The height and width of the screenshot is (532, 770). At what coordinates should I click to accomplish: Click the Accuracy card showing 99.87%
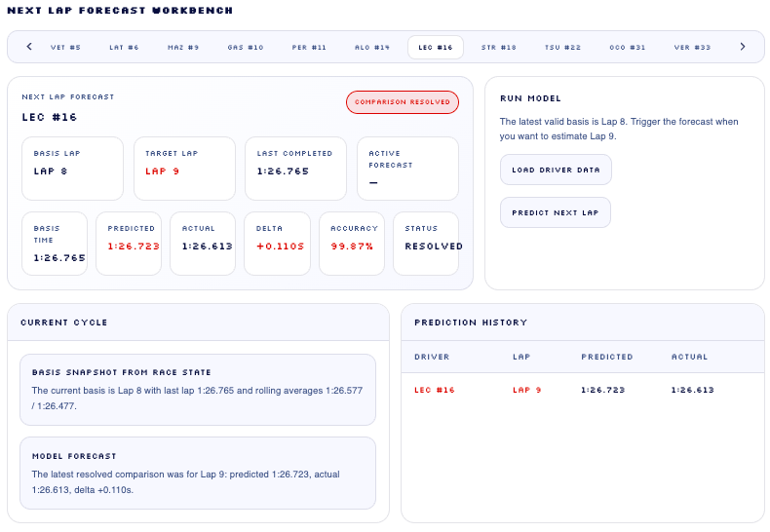pos(352,244)
